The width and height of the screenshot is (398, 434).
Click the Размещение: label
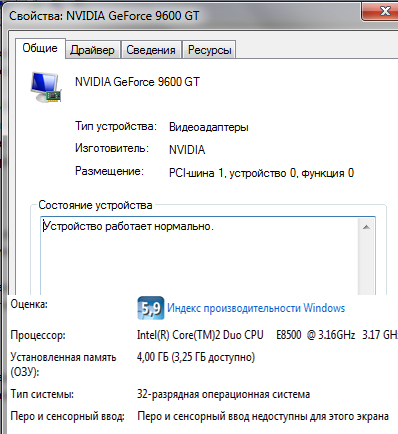point(109,171)
